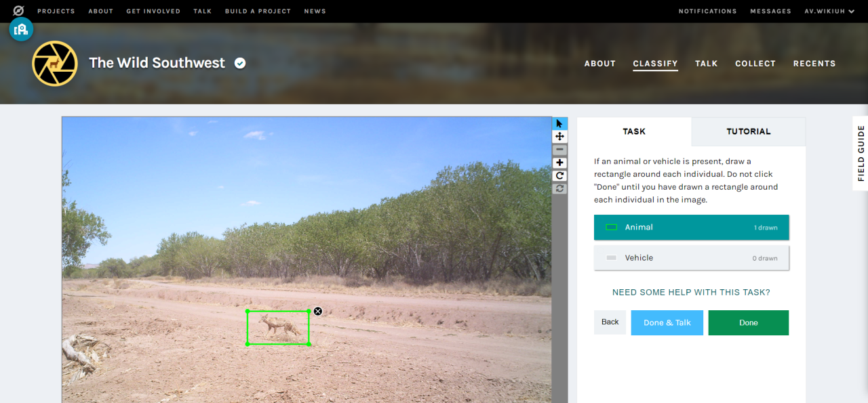Open Get Involved in top bar
The width and height of the screenshot is (868, 403).
pyautogui.click(x=153, y=12)
